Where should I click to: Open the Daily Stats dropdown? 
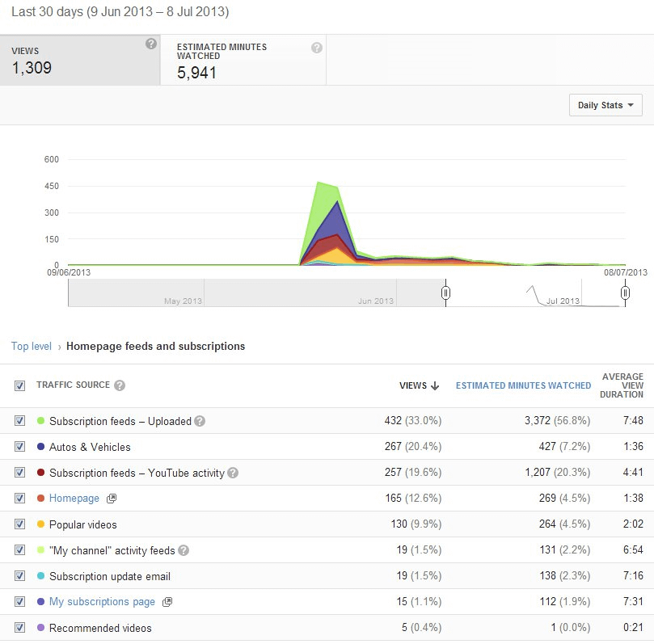pos(605,105)
